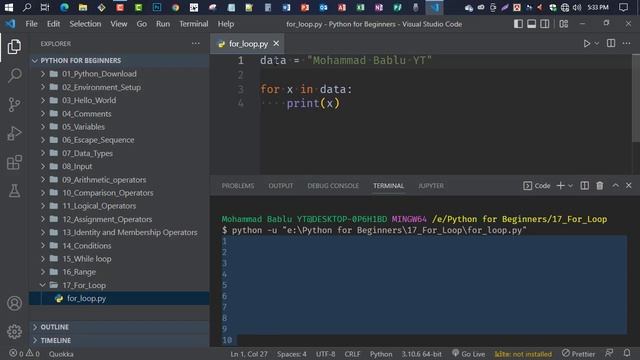Close the for_loop.py editor tab
This screenshot has width=640, height=360.
pos(276,43)
